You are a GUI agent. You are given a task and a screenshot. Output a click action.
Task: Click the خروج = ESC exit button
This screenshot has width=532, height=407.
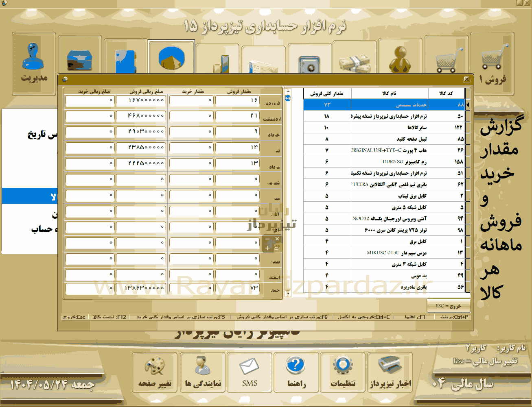pyautogui.click(x=449, y=306)
